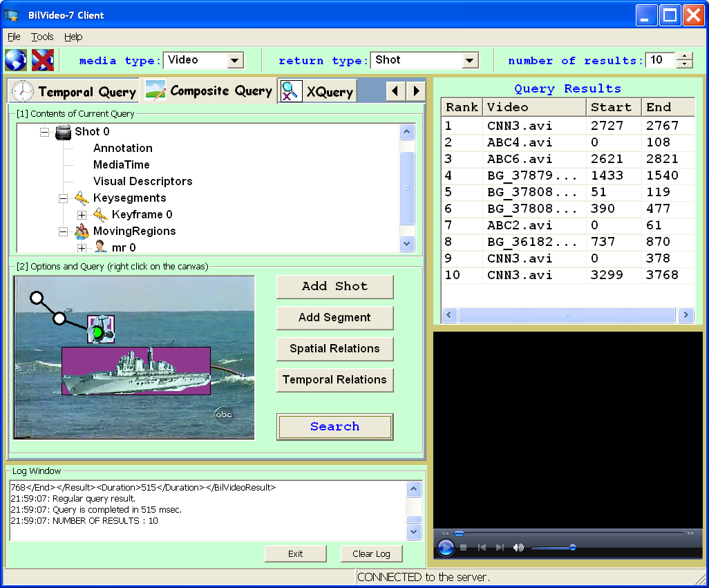Collapse the Shot 0 tree node
Screen dimensions: 709x588
(45, 132)
